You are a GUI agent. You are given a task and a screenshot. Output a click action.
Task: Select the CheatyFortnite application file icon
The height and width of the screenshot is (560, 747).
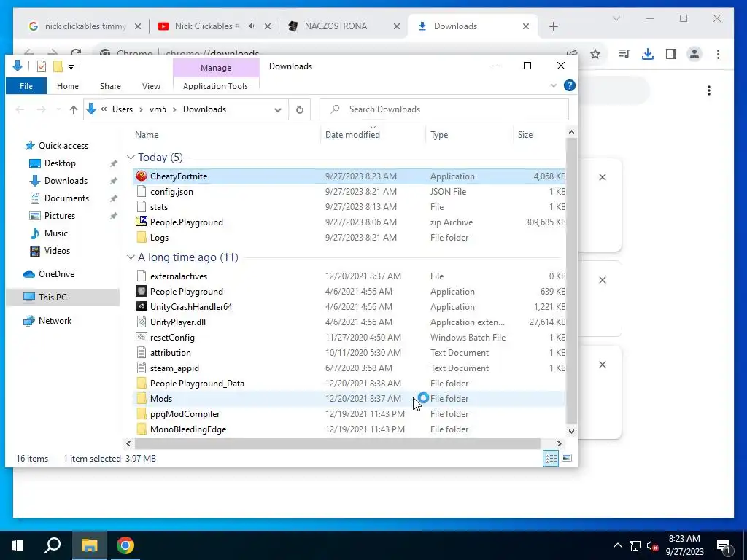tap(141, 176)
